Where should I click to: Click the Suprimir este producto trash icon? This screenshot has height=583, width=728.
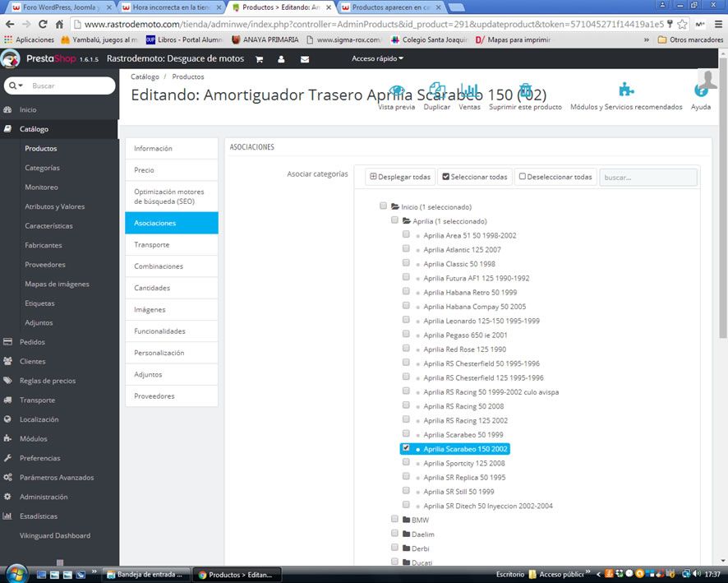[525, 90]
